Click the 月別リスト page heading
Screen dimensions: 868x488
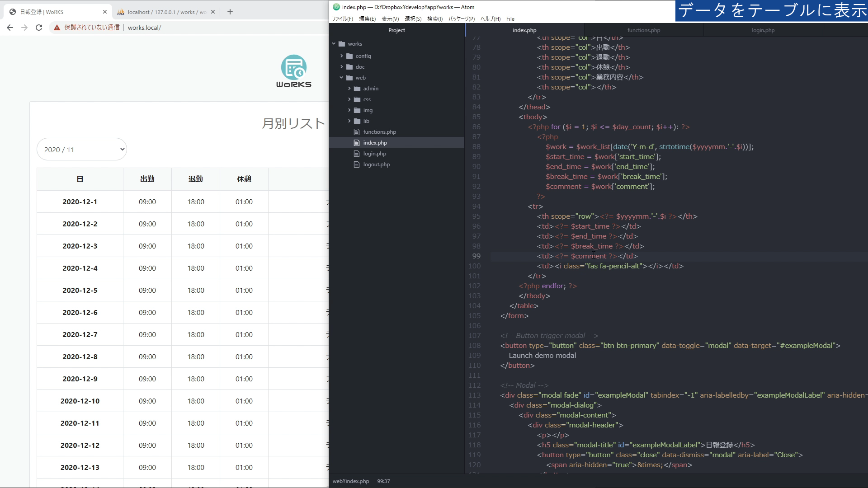pos(294,123)
